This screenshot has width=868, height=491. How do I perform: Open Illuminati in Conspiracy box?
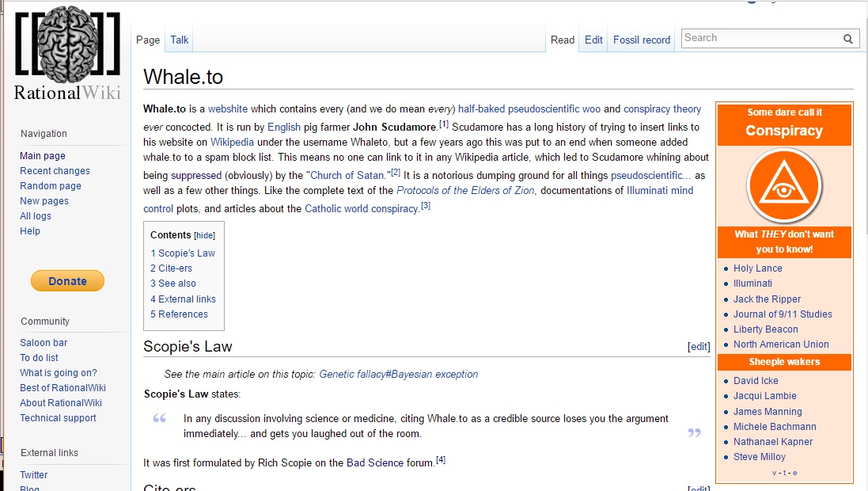tap(752, 284)
